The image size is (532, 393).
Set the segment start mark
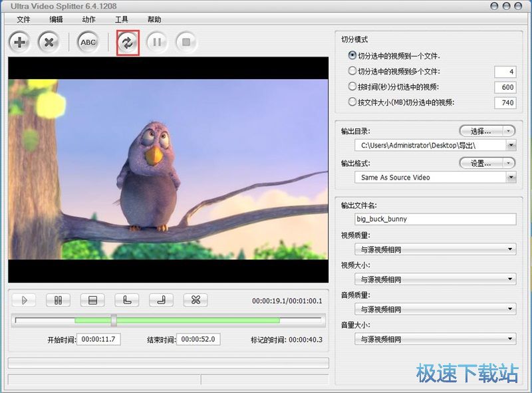(x=127, y=301)
